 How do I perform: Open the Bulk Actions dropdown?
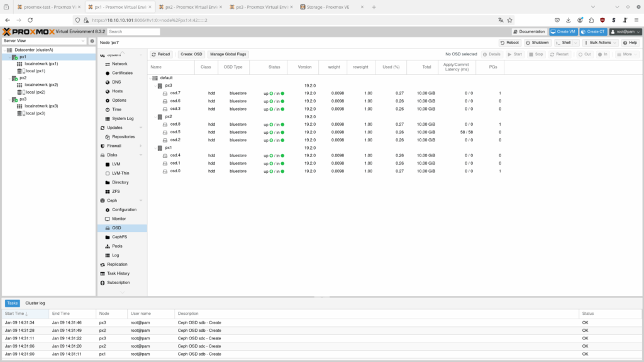click(601, 43)
